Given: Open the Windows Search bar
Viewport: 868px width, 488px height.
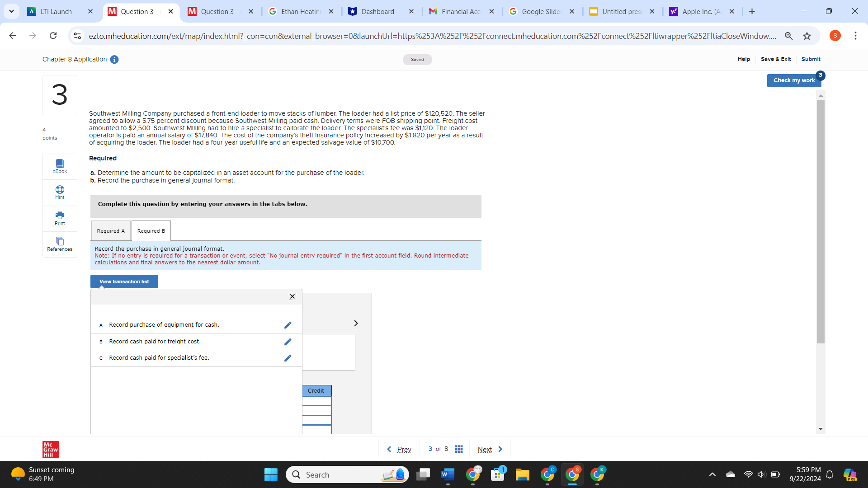Looking at the screenshot, I should (346, 474).
